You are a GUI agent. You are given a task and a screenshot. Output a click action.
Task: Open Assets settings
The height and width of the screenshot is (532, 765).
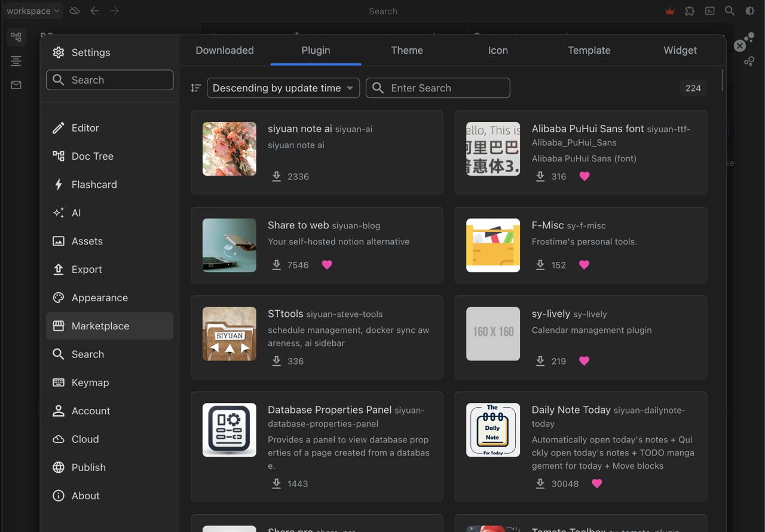tap(110, 241)
